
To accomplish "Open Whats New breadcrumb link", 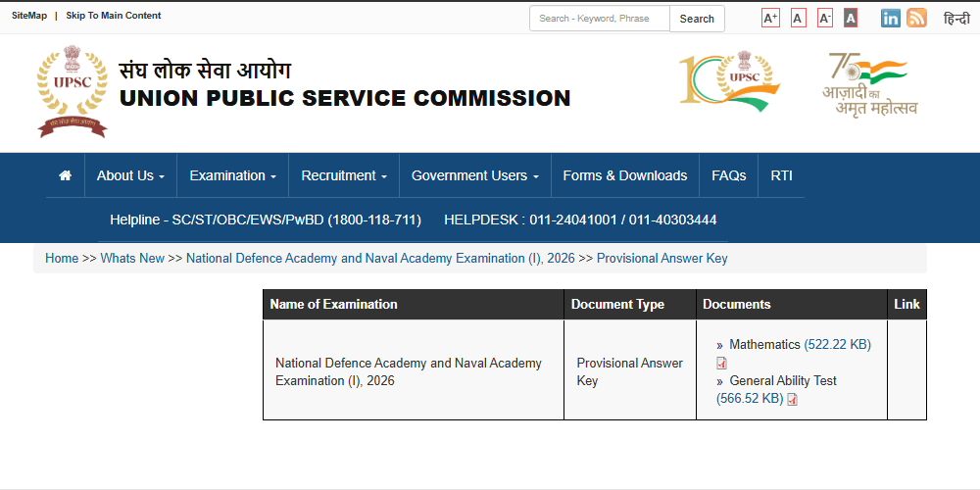I will coord(132,258).
